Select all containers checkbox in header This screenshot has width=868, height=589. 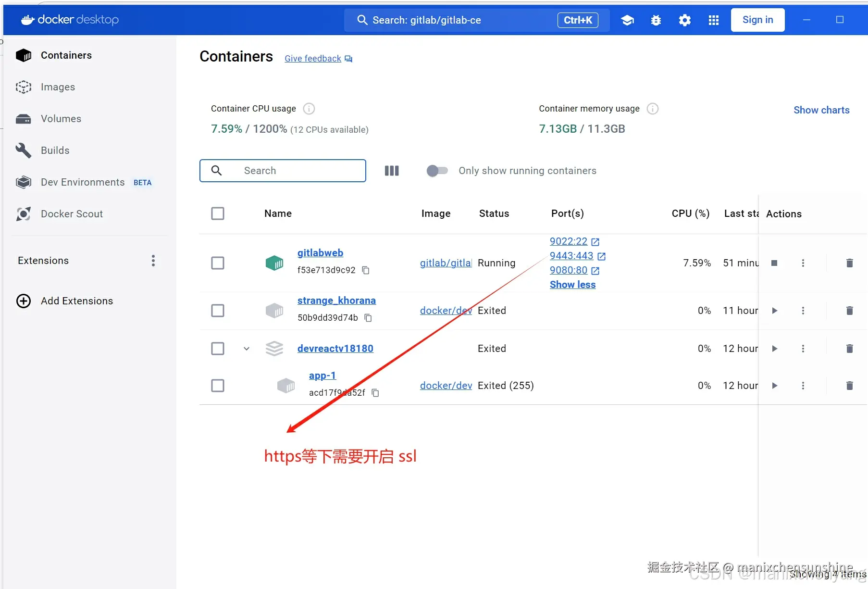pos(218,213)
